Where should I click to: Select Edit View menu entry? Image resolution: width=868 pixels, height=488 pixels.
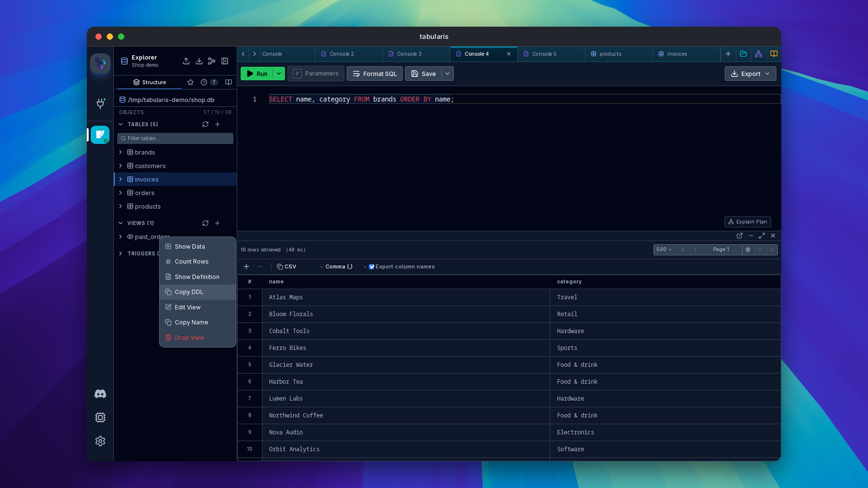(198, 307)
